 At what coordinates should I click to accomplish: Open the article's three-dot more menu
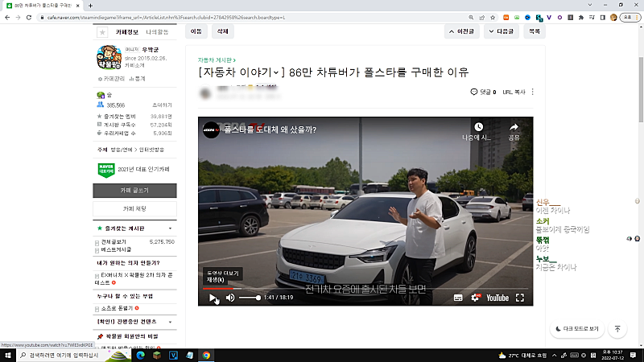point(532,93)
